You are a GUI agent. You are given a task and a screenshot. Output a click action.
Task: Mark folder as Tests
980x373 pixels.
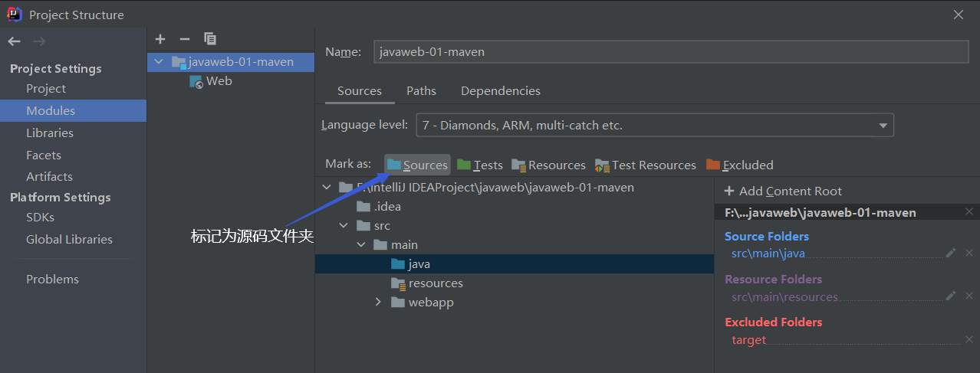point(480,165)
